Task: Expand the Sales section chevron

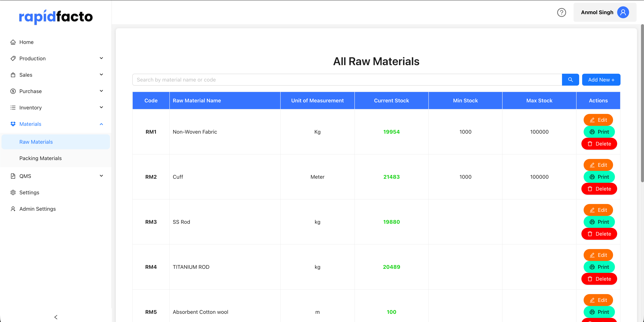Action: 101,74
